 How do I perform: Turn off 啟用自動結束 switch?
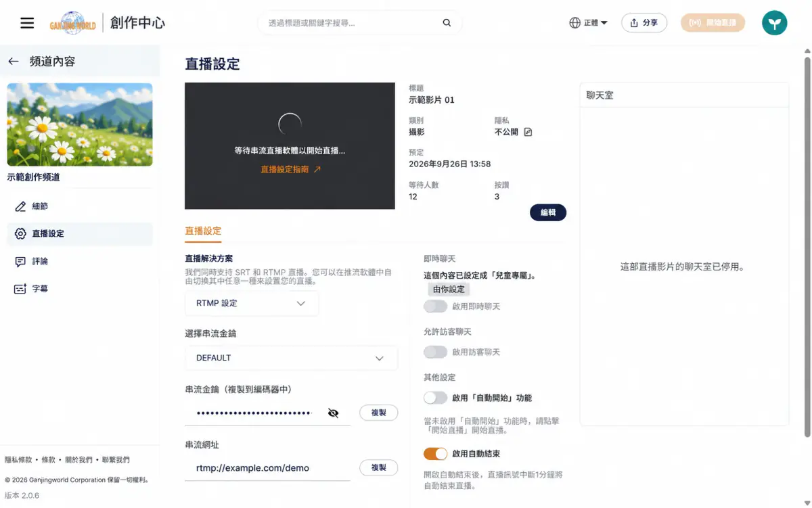(435, 454)
